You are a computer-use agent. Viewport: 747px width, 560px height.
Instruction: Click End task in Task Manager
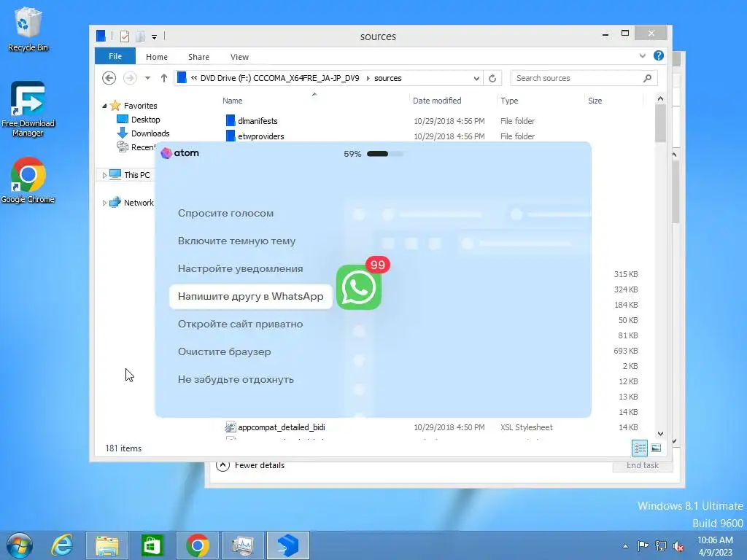pyautogui.click(x=642, y=466)
